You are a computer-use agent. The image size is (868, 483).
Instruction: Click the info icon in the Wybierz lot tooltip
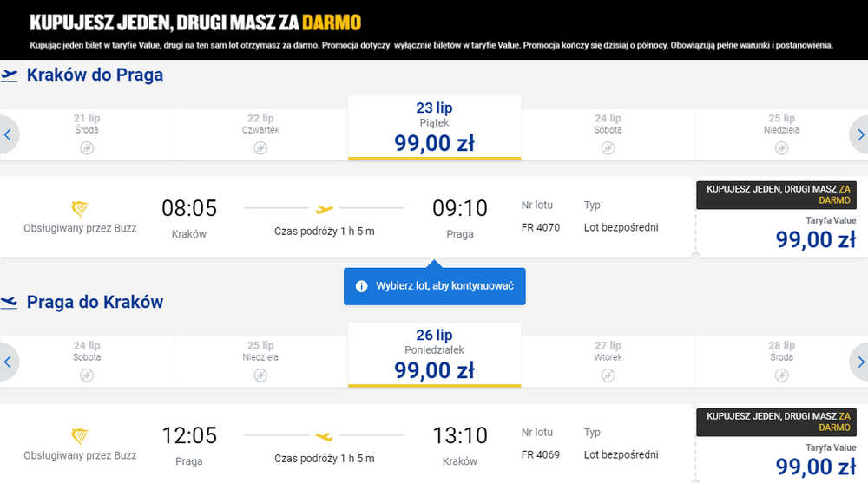(361, 286)
